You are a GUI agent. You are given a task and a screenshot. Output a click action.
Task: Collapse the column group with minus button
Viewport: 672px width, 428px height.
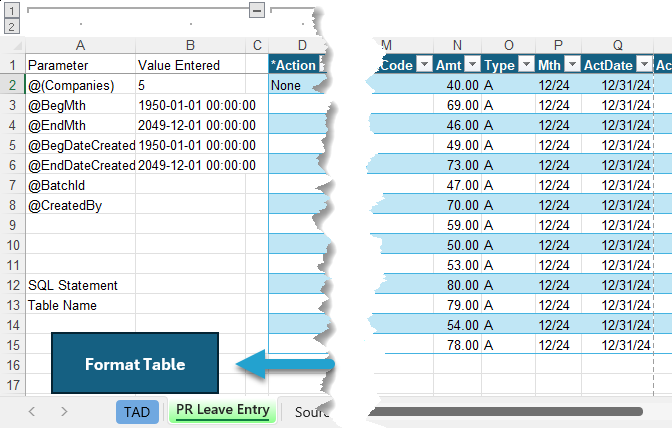(x=257, y=10)
